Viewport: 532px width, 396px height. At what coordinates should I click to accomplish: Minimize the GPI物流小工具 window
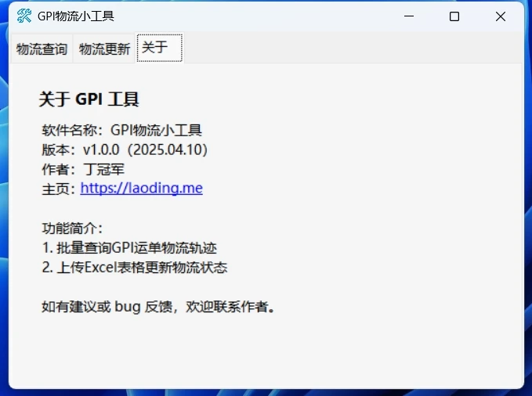[x=409, y=16]
